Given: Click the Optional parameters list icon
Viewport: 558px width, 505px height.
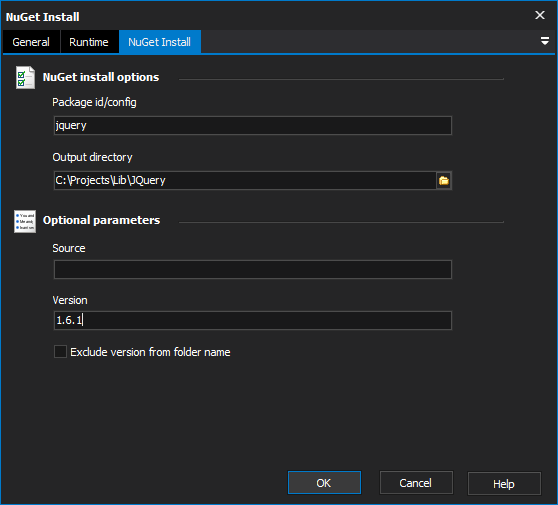Looking at the screenshot, I should (25, 221).
